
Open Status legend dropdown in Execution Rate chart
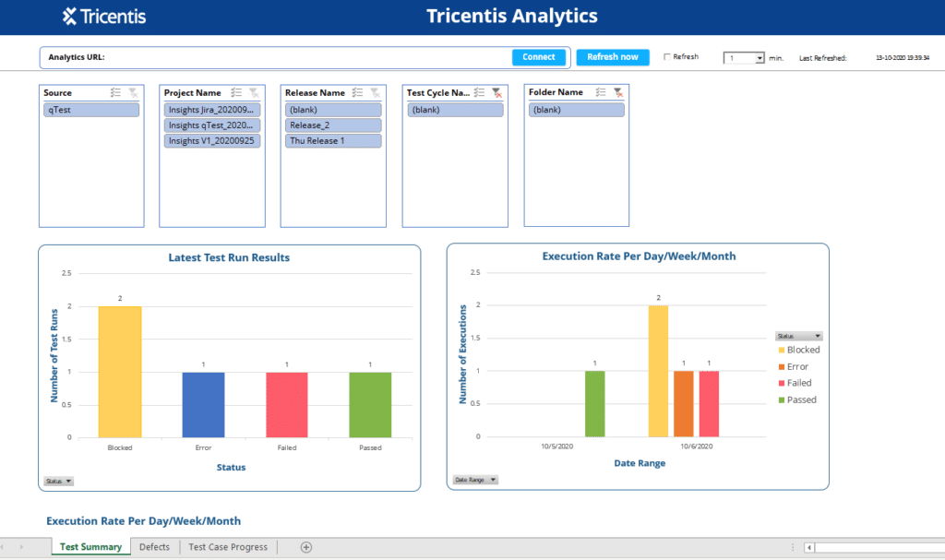(x=798, y=336)
